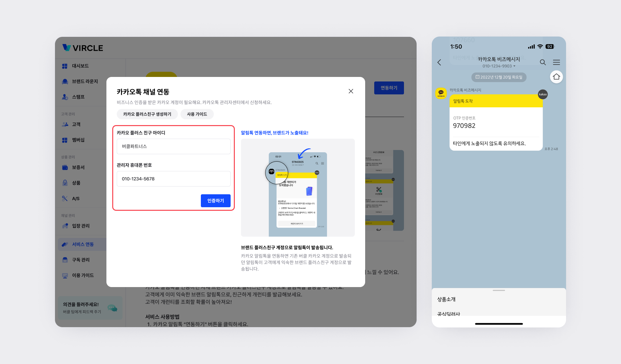Tap the back arrow in the chat
The image size is (621, 364).
tap(439, 62)
